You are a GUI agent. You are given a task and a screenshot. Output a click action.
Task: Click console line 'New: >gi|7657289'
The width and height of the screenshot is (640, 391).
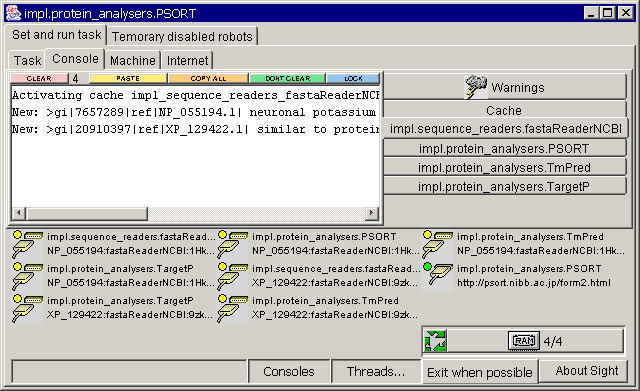tap(194, 112)
